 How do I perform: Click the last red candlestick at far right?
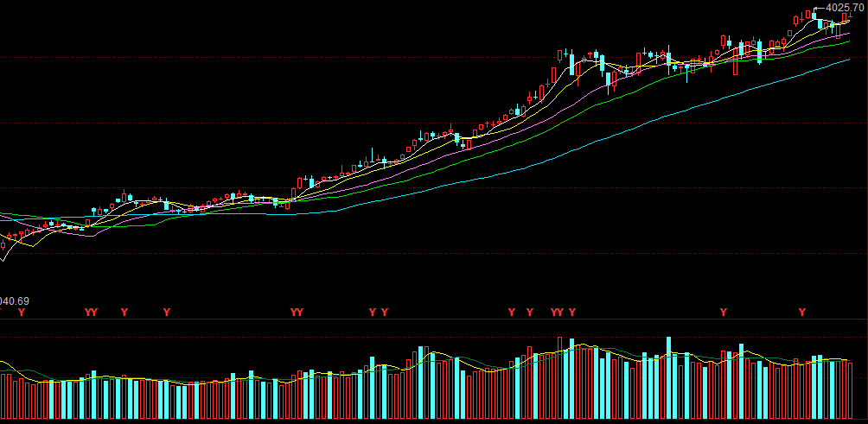845,17
